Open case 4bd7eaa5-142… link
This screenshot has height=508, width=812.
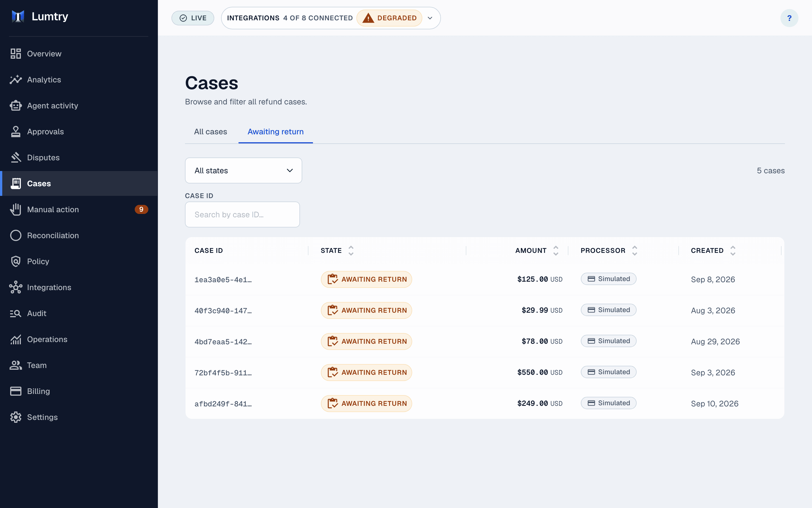tap(223, 342)
